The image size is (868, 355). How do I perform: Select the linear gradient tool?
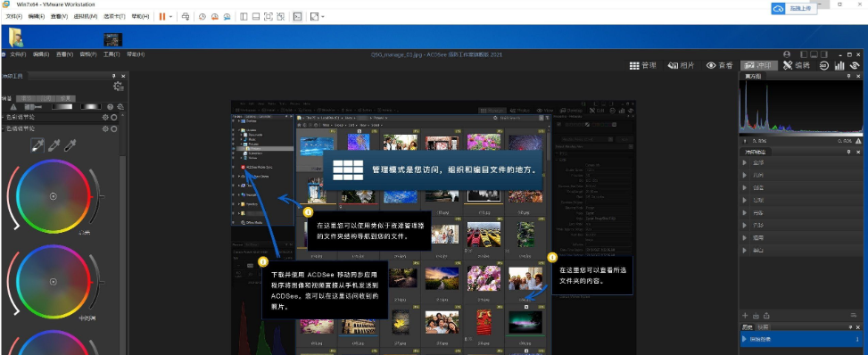[x=62, y=106]
